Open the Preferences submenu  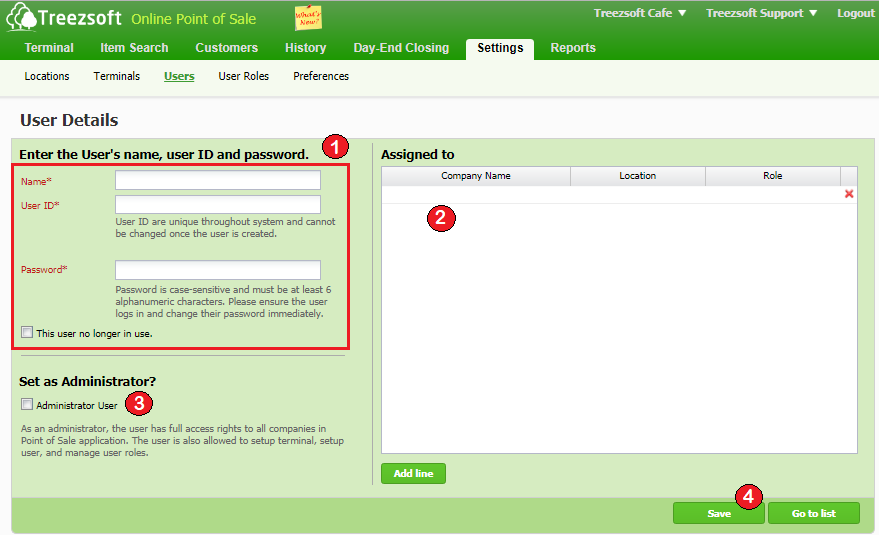tap(321, 76)
